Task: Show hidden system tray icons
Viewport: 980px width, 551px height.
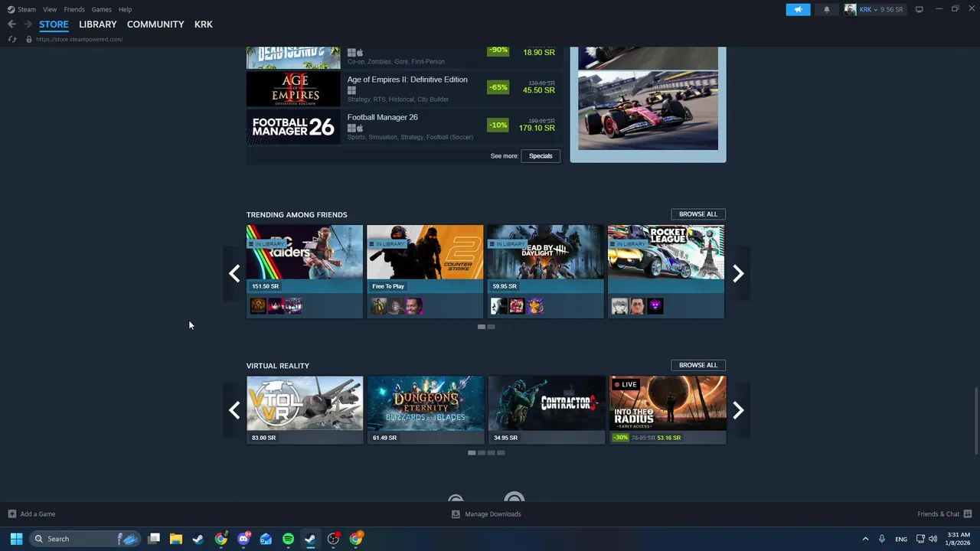Action: point(865,539)
